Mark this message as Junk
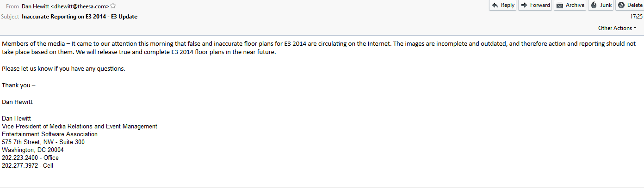Screen dimensions: 644x188 601,5
